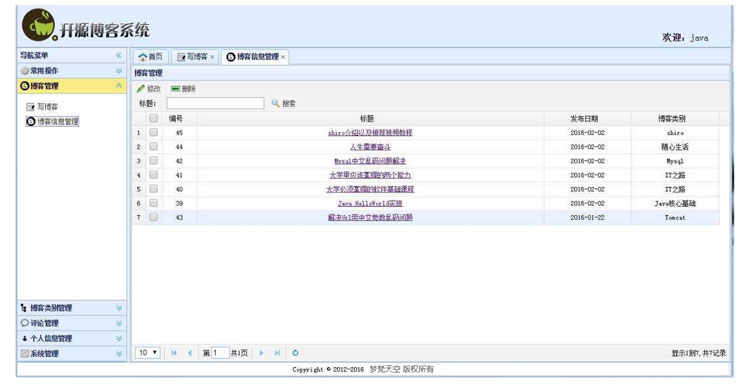This screenshot has width=750, height=386.
Task: Click the Copyright 2012-2016 footer text
Action: coord(363,369)
